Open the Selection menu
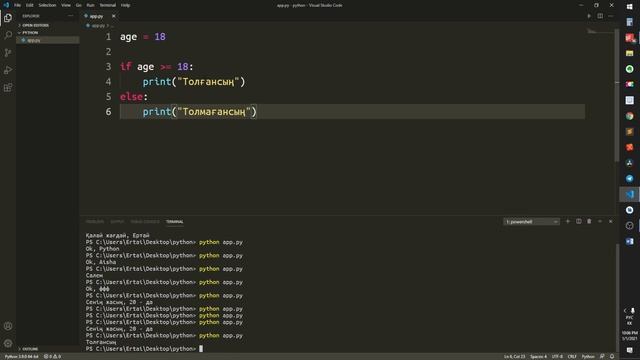 coord(47,5)
